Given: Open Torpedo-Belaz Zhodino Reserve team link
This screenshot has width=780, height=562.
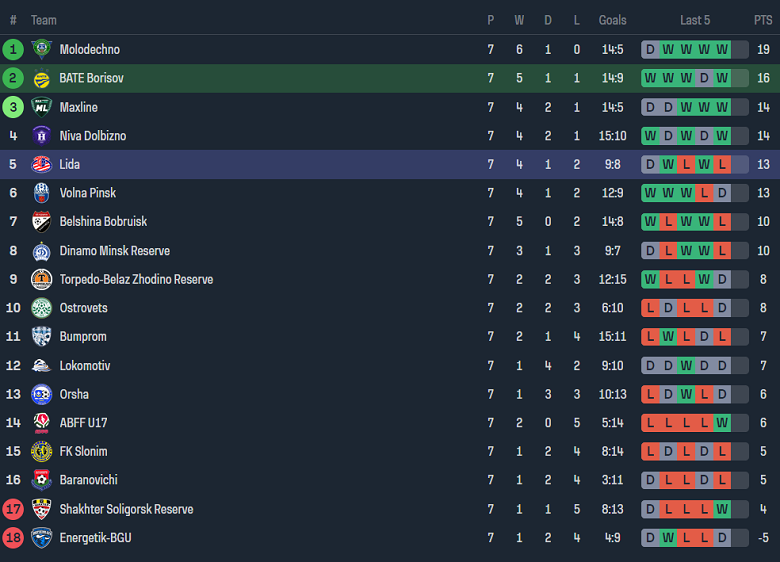Looking at the screenshot, I should pyautogui.click(x=136, y=279).
